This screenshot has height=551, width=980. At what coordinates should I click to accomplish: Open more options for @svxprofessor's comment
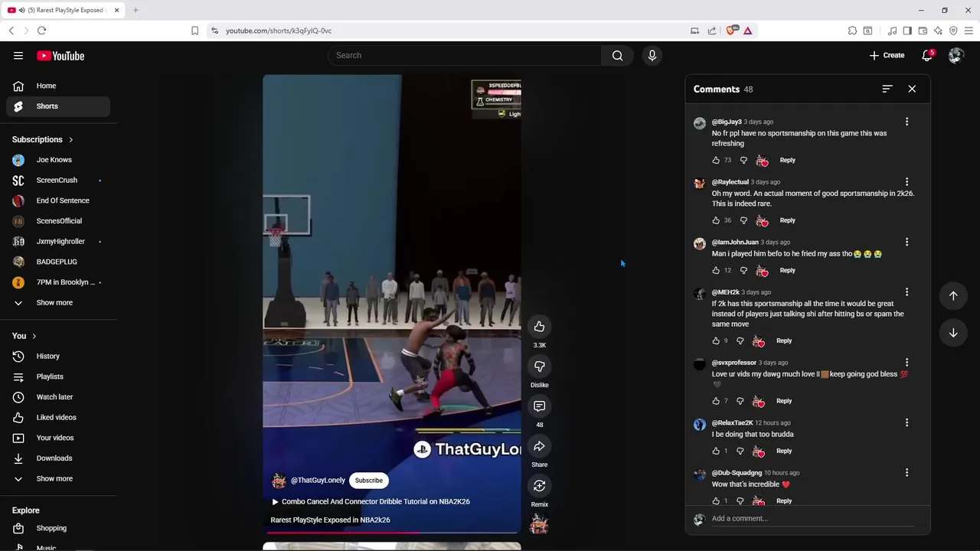(x=906, y=363)
